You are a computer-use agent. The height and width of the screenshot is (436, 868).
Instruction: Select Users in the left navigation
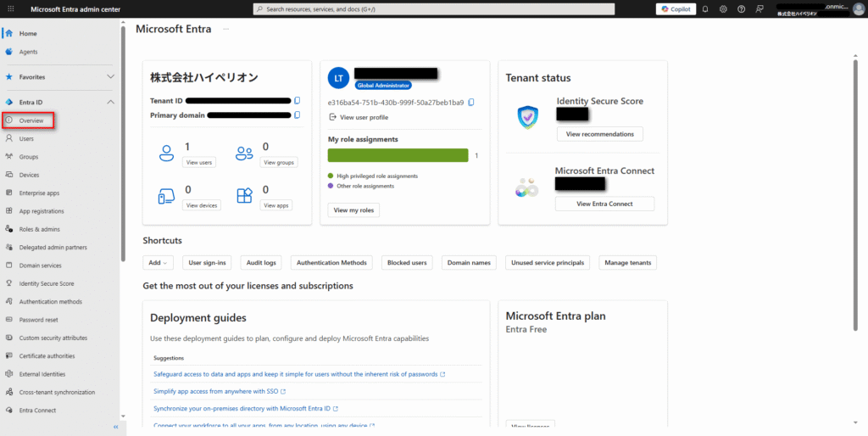coord(26,138)
